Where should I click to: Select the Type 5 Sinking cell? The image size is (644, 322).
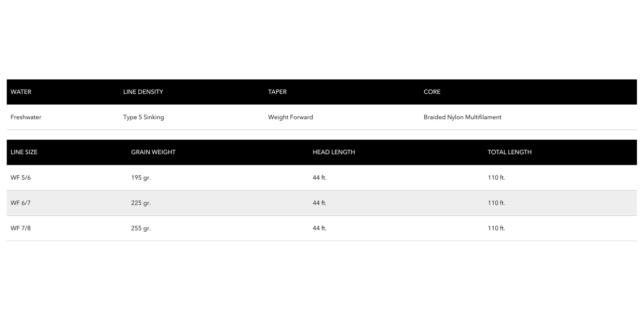tap(143, 117)
